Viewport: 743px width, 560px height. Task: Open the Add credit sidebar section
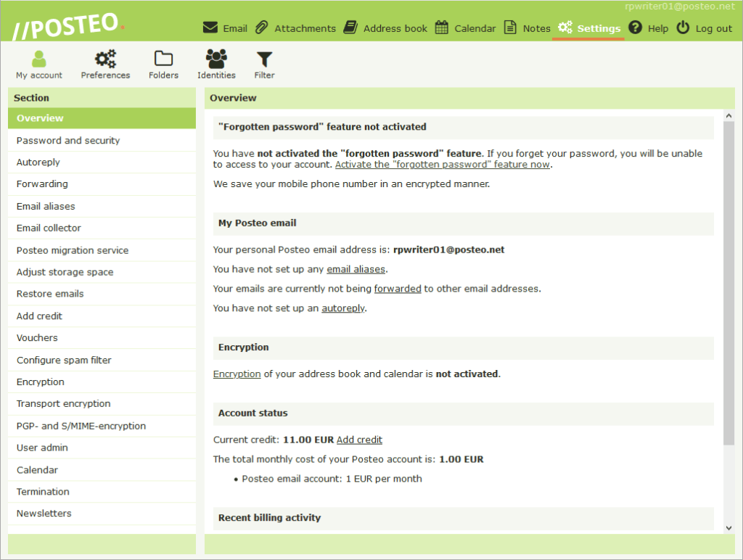(x=102, y=316)
